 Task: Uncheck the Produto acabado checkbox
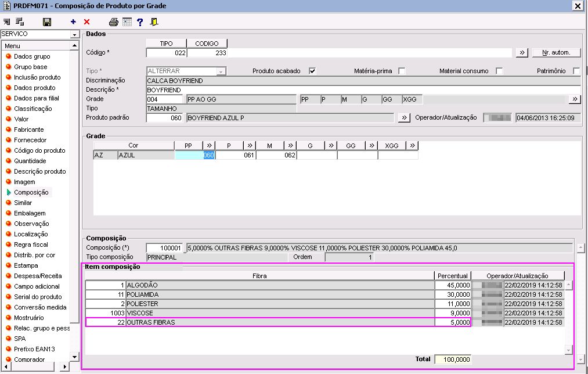tap(312, 71)
